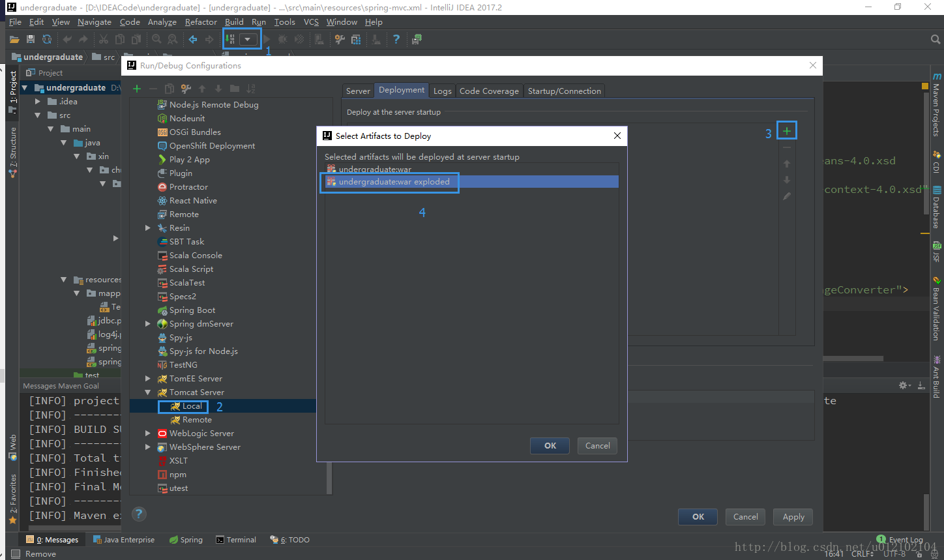Click the Synchronize toolbar icon
The image size is (944, 560).
coord(47,40)
